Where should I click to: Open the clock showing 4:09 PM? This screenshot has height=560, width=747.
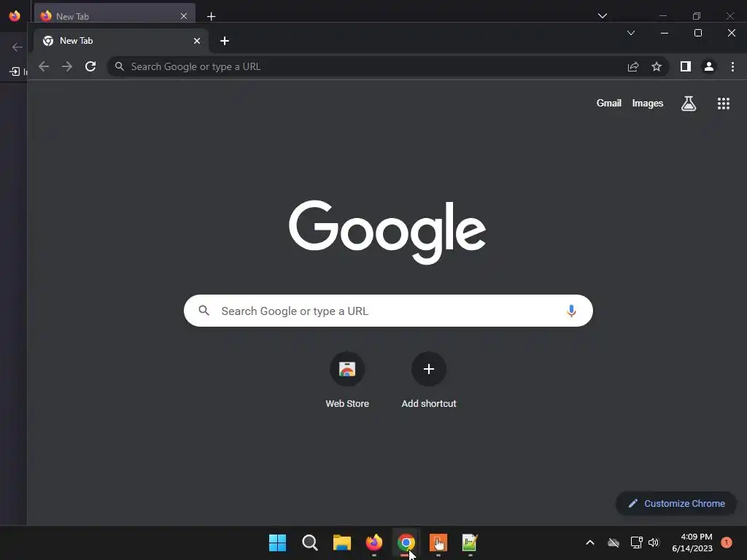pos(692,542)
